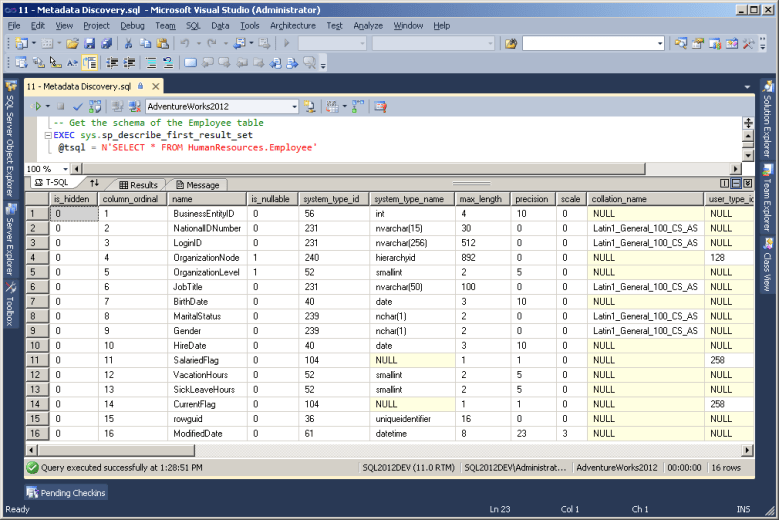Select the Results tab
779x520 pixels.
point(139,185)
